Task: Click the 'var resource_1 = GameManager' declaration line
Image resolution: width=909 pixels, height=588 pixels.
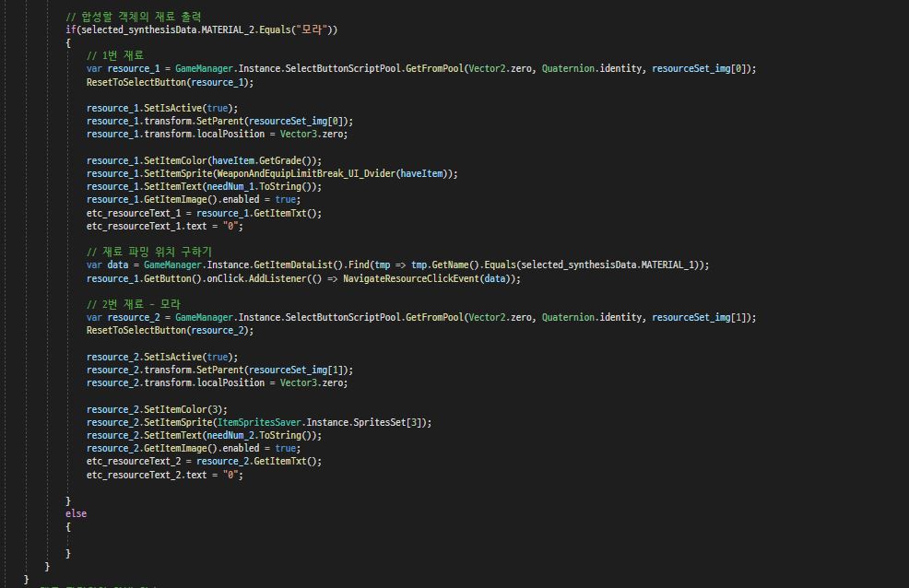Action: pyautogui.click(x=421, y=68)
